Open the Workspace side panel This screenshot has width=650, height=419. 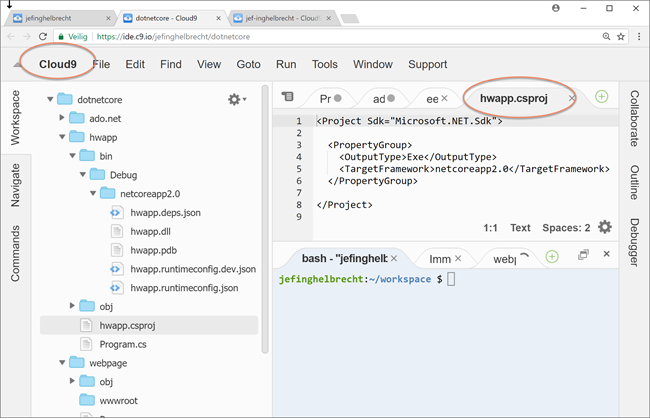pos(15,118)
